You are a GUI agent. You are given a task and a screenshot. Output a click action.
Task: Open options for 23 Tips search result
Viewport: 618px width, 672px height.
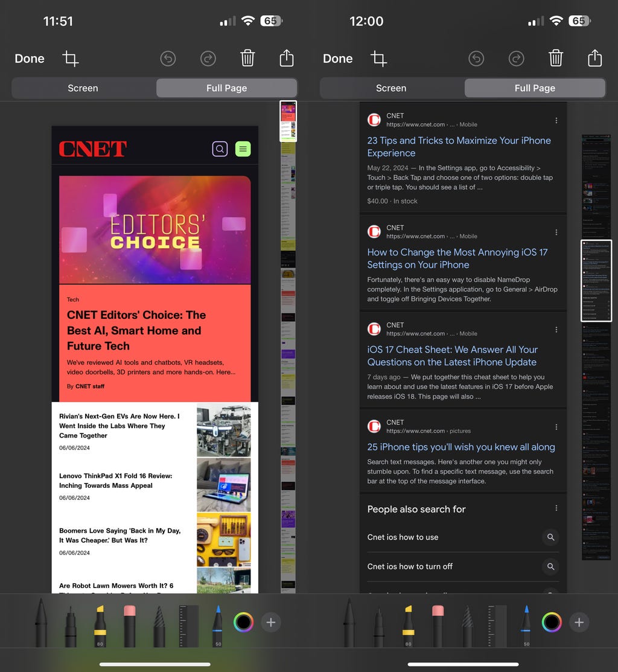[556, 120]
